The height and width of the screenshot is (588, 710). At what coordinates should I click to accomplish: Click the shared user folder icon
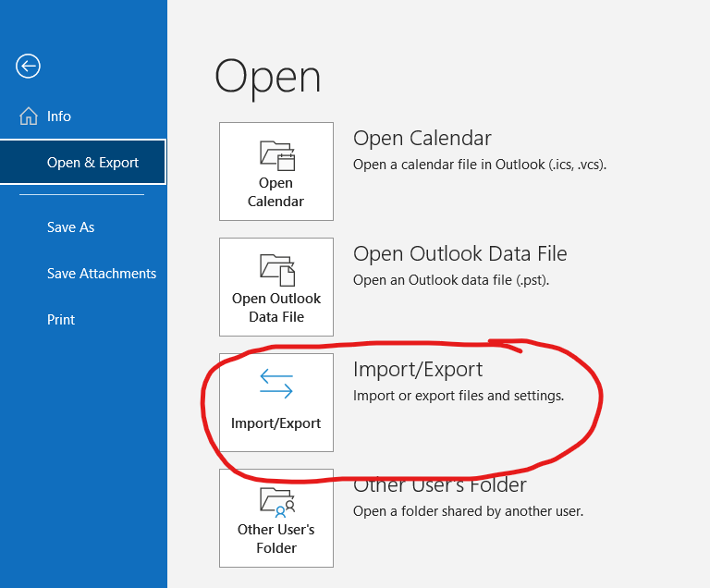coord(276,501)
